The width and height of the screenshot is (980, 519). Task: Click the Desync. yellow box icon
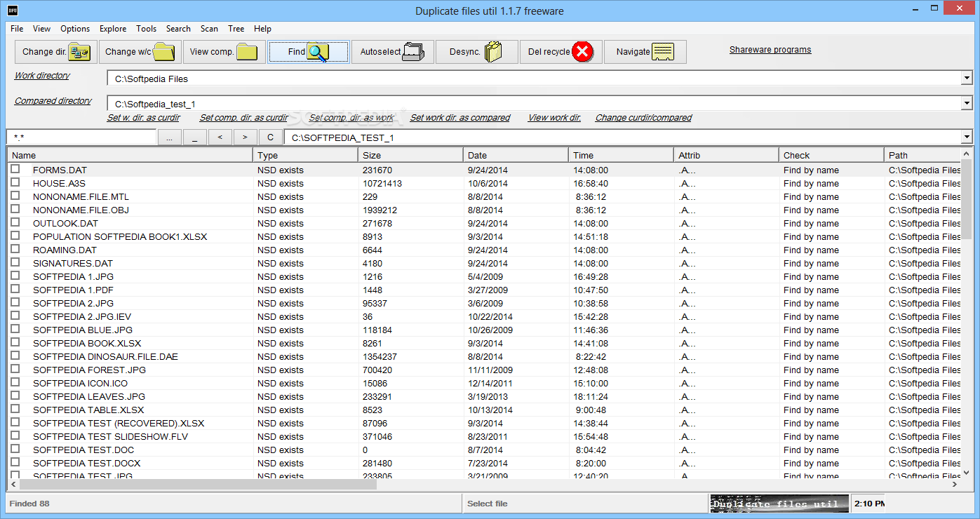click(x=494, y=52)
